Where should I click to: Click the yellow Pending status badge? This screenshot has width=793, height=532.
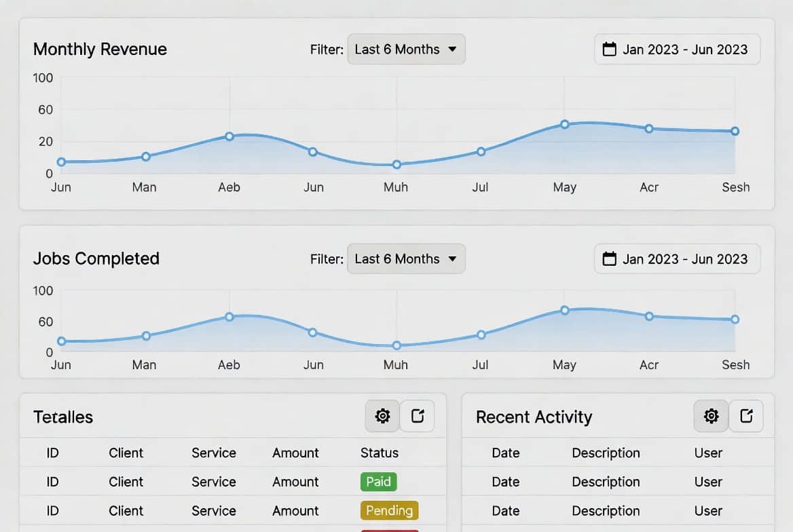coord(389,510)
